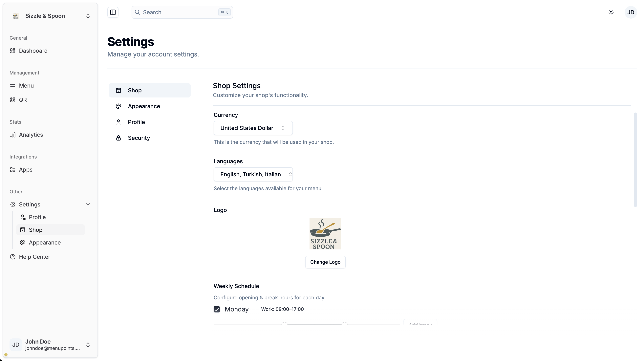Open QR codes from the sidebar
The height and width of the screenshot is (361, 644).
tap(23, 100)
